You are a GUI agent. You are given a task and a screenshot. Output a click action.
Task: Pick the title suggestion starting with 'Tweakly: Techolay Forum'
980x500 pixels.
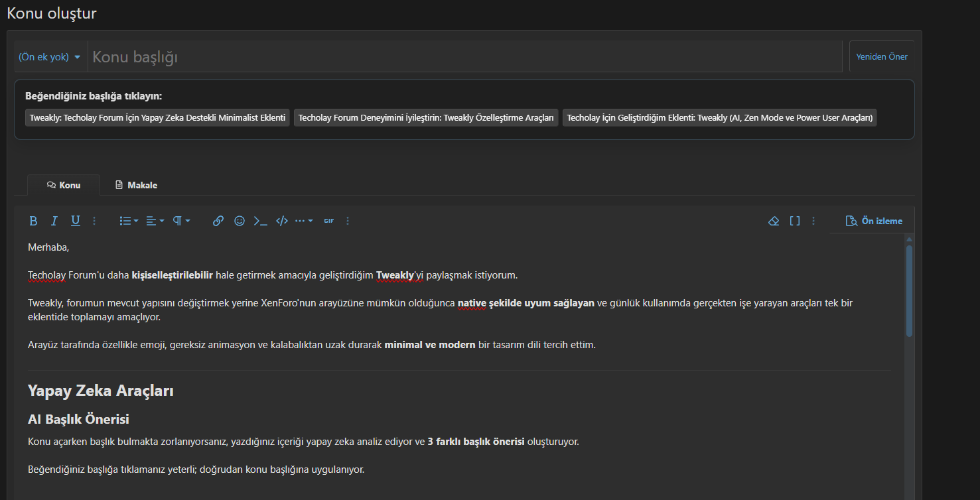click(157, 118)
